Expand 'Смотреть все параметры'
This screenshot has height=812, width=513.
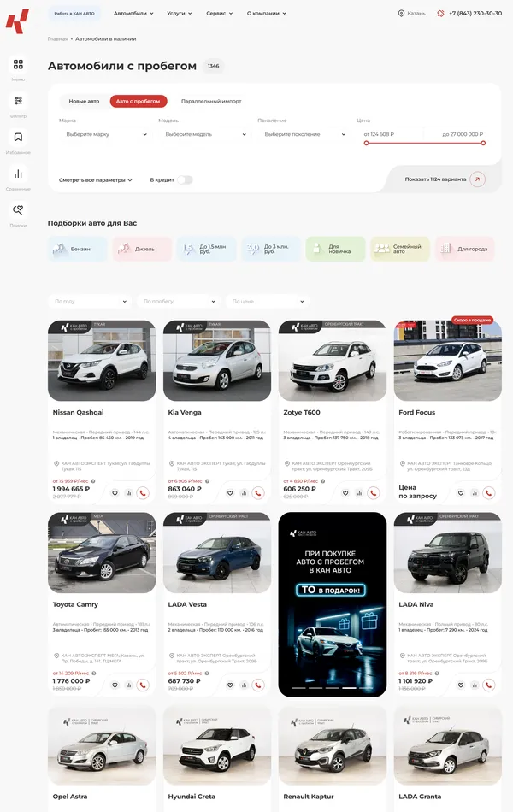pyautogui.click(x=96, y=180)
